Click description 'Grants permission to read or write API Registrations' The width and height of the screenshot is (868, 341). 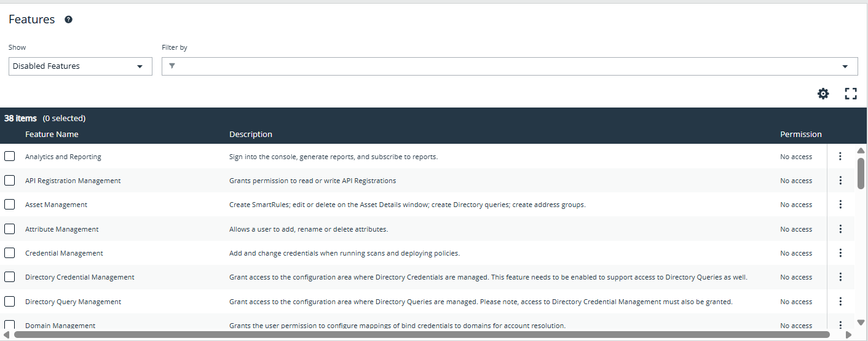(x=312, y=181)
